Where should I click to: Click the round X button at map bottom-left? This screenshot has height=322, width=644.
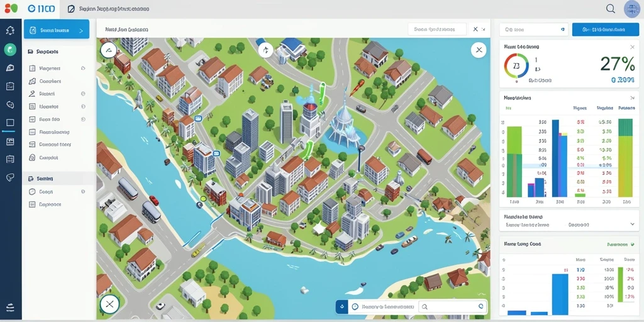tap(109, 304)
